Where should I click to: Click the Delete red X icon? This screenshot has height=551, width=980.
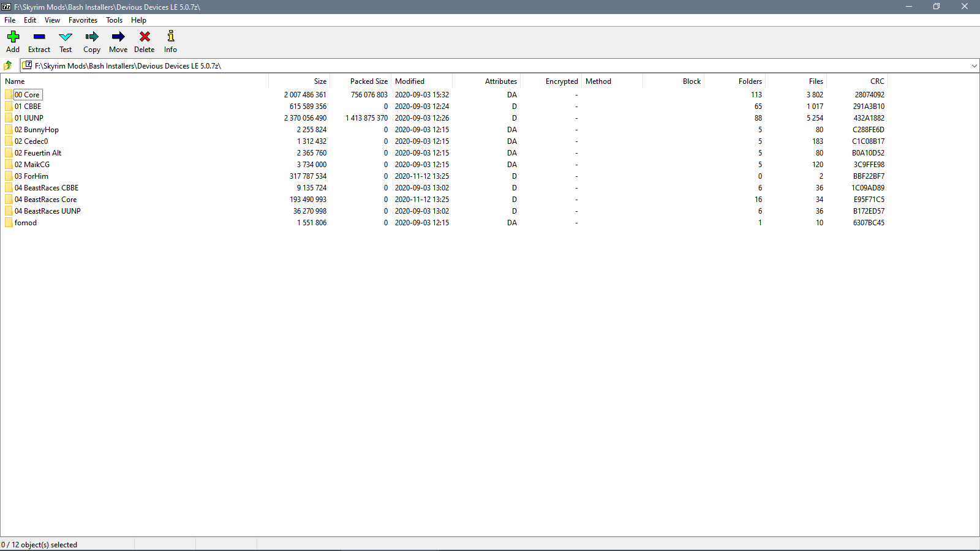pos(145,37)
